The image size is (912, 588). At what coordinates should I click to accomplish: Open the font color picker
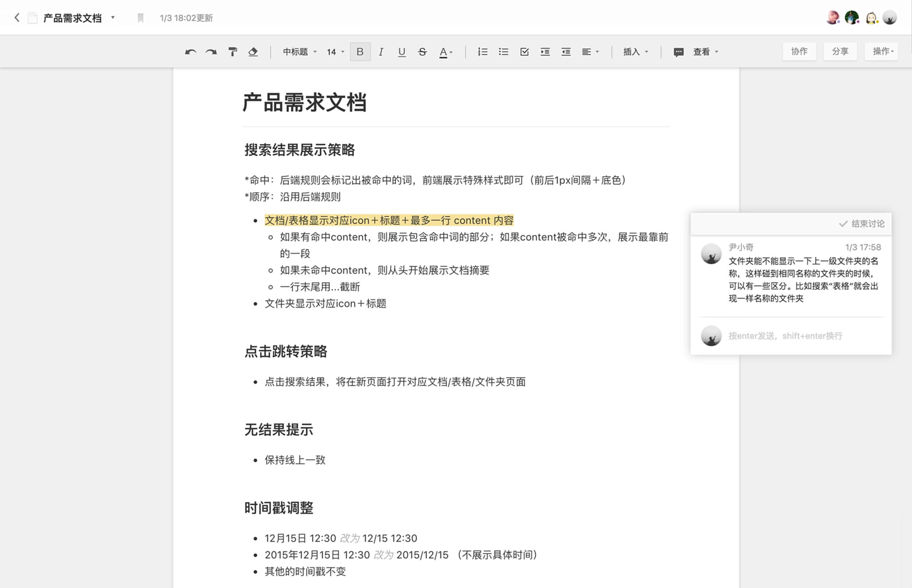[445, 52]
